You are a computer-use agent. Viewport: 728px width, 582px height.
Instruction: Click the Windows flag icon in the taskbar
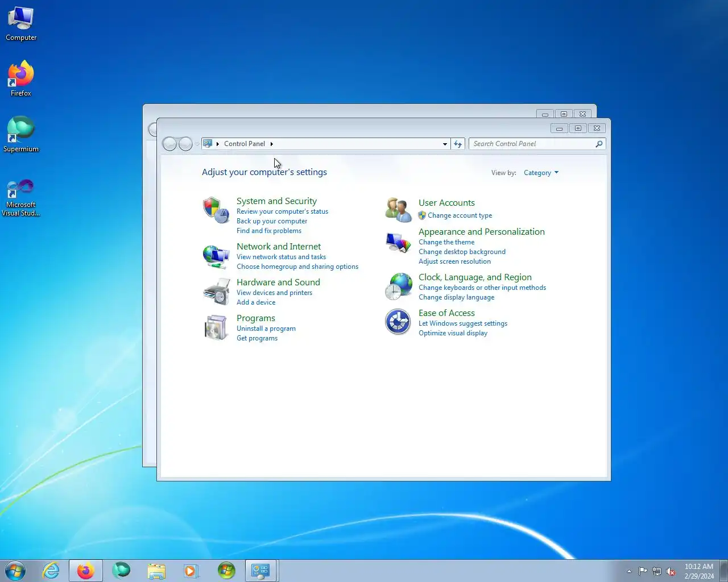(x=226, y=571)
